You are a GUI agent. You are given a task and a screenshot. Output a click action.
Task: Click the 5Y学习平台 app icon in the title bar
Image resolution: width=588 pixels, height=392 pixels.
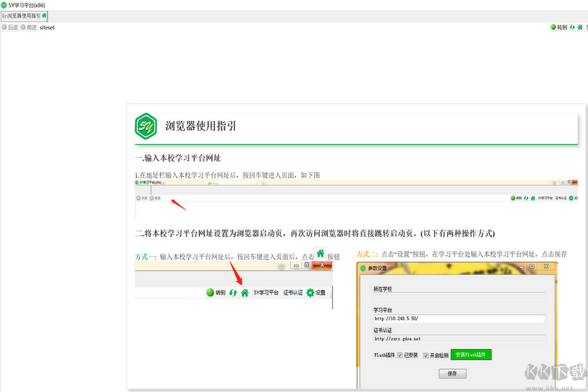click(x=4, y=4)
